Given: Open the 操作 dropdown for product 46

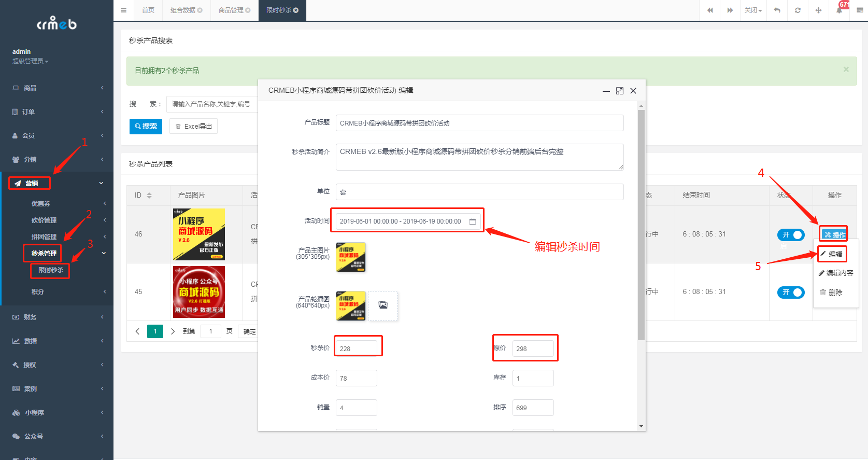Looking at the screenshot, I should [x=834, y=235].
